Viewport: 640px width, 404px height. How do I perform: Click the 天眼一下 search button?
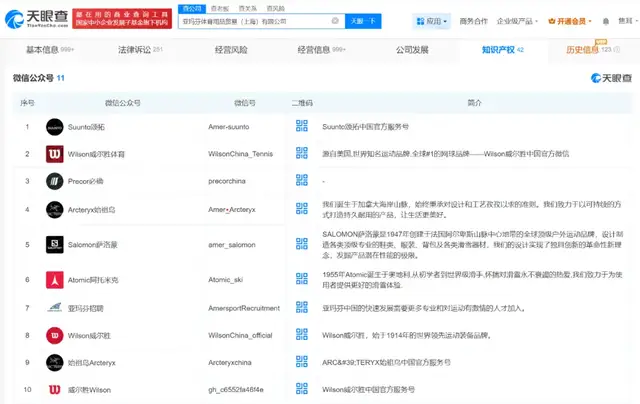362,20
